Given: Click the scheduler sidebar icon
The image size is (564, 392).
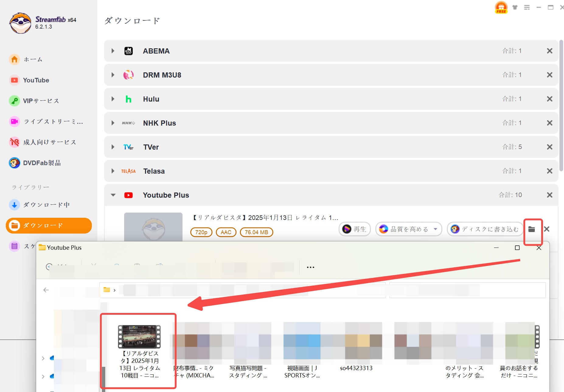Looking at the screenshot, I should coord(14,246).
